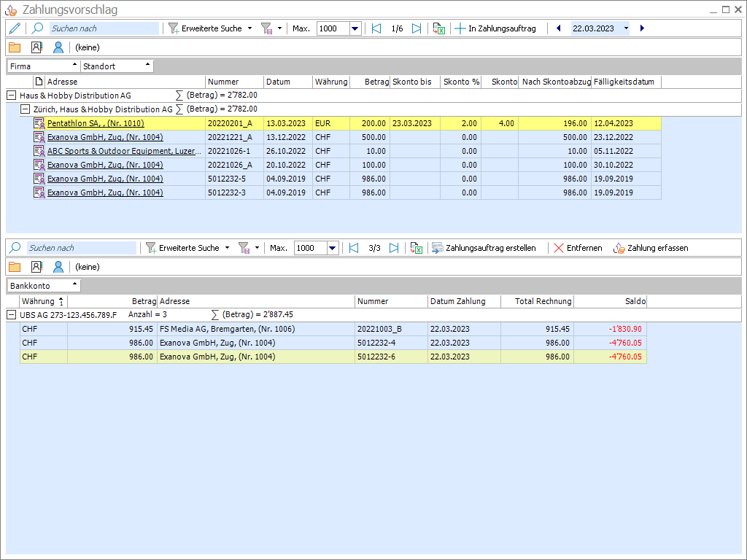Open the 22.03.2023 date dropdown
This screenshot has height=560, width=747.
click(x=626, y=28)
